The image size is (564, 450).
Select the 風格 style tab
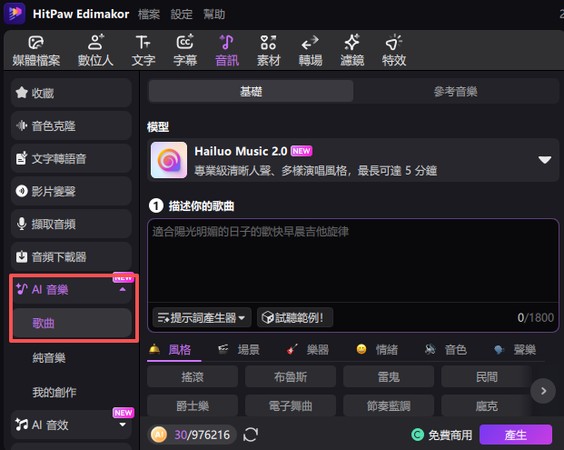click(x=174, y=350)
